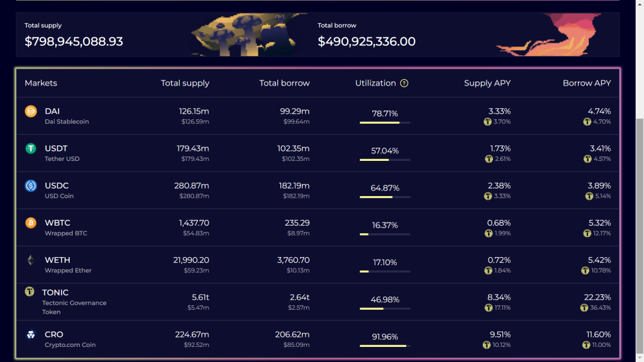The image size is (644, 362).
Task: Click the DAI borrow APY 4.74%
Action: (599, 111)
